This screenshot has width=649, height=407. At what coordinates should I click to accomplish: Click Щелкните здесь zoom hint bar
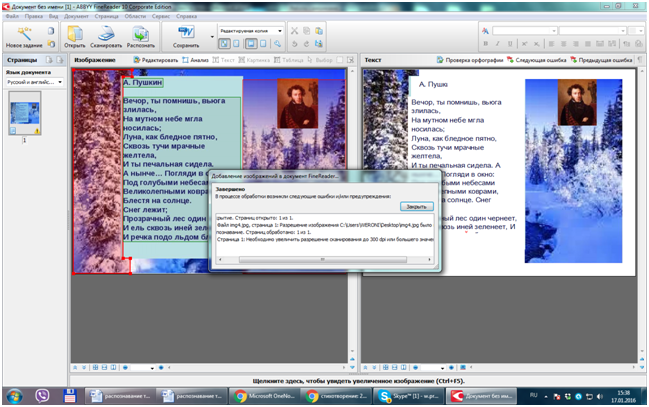(358, 381)
